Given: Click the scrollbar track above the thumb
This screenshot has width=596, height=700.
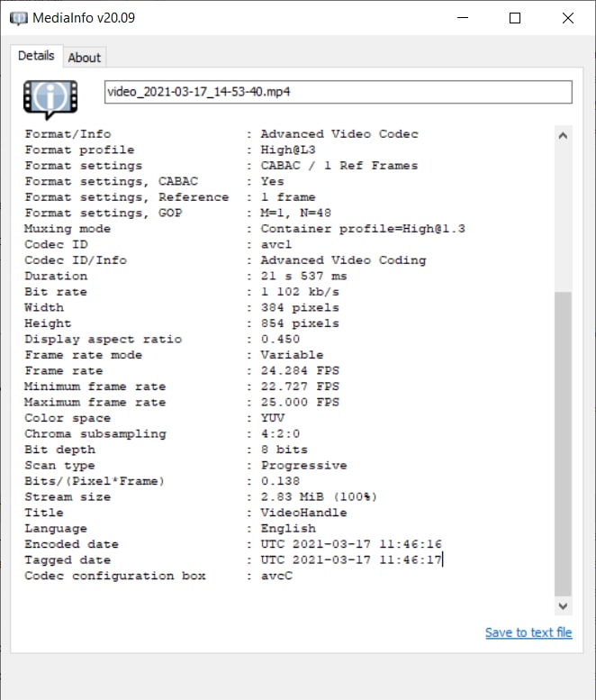Looking at the screenshot, I should point(563,217).
